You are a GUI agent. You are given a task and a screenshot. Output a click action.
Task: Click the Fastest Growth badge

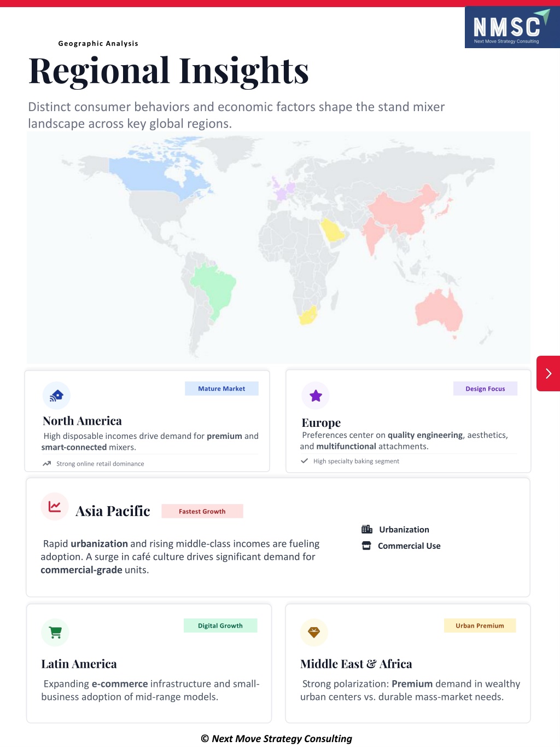(202, 511)
